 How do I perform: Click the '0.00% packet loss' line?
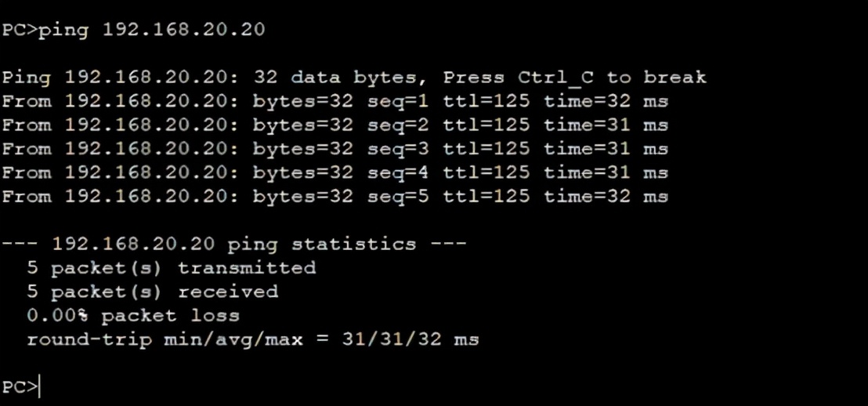(133, 316)
